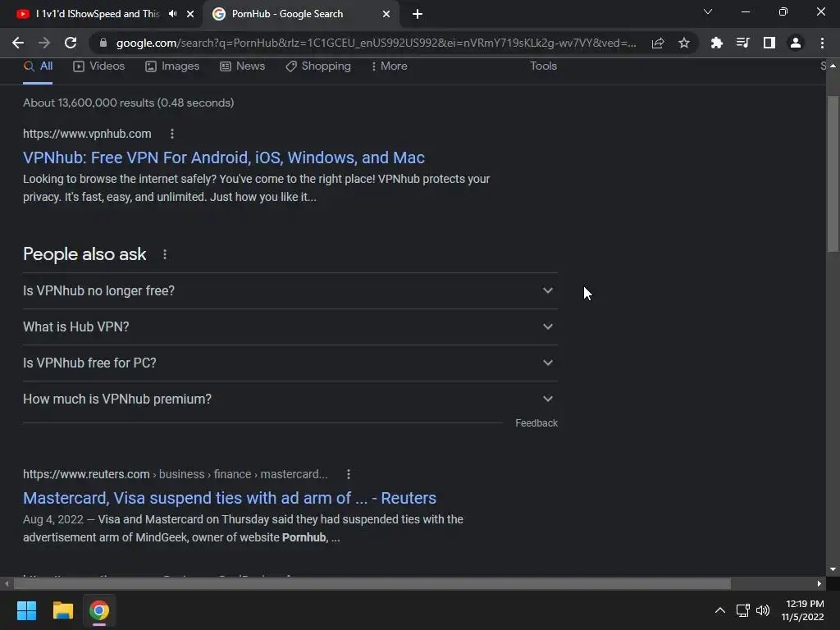Viewport: 840px width, 630px height.
Task: Open the More search filters menu
Action: pos(390,66)
